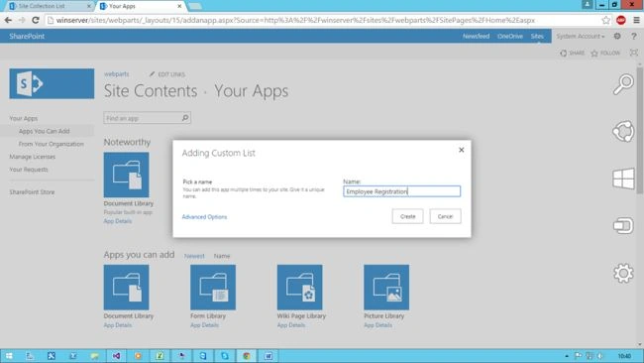
Task: Click Document Library tile under Apps you can add
Action: (x=126, y=287)
